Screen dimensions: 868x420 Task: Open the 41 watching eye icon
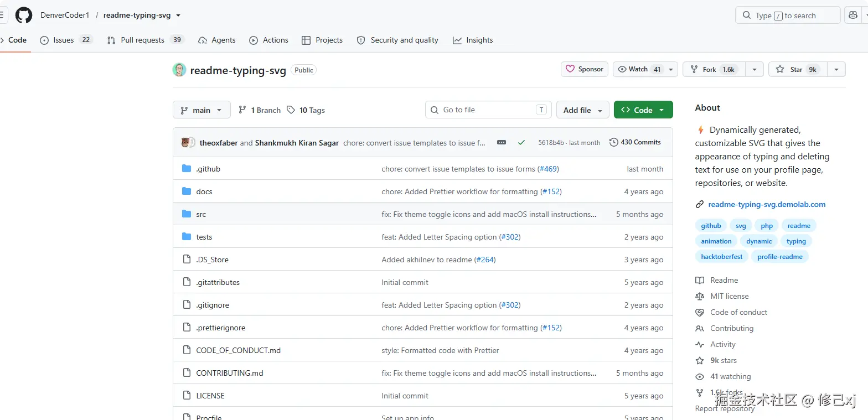700,377
